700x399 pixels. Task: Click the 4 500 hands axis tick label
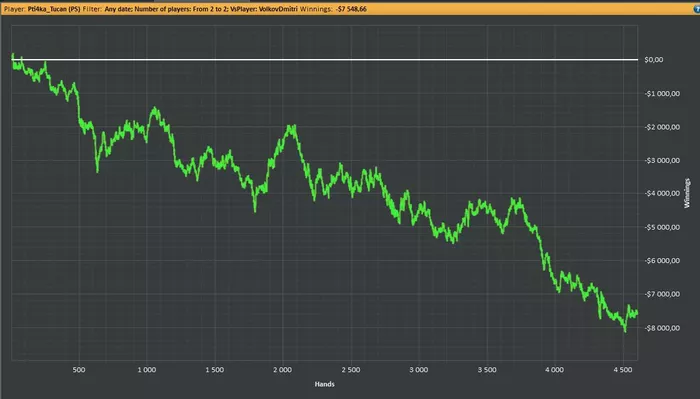tap(623, 370)
